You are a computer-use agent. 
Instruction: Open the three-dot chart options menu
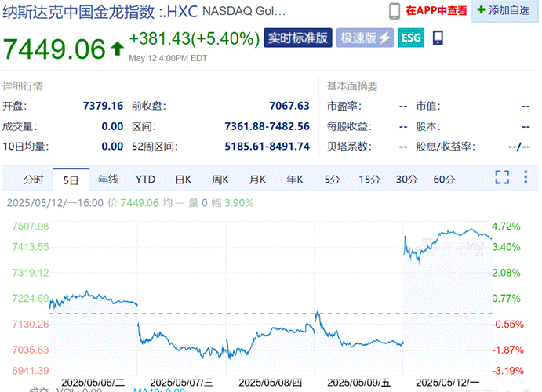click(x=526, y=177)
